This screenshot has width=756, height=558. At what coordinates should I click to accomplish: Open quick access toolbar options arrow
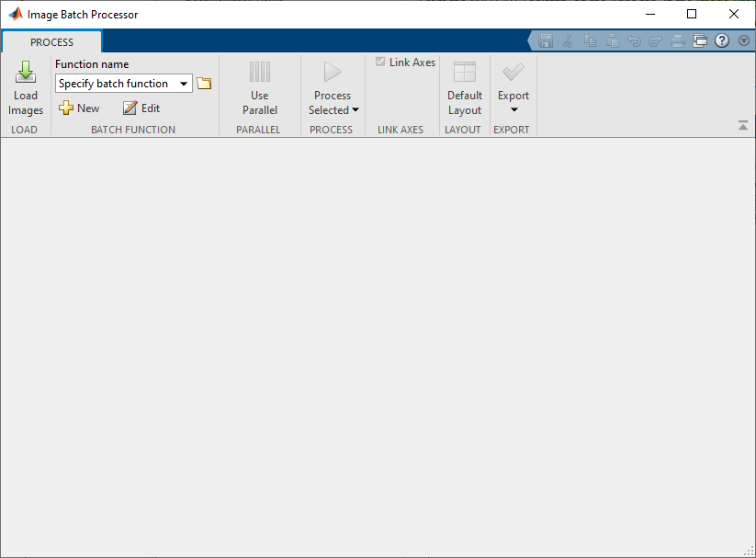tap(744, 41)
